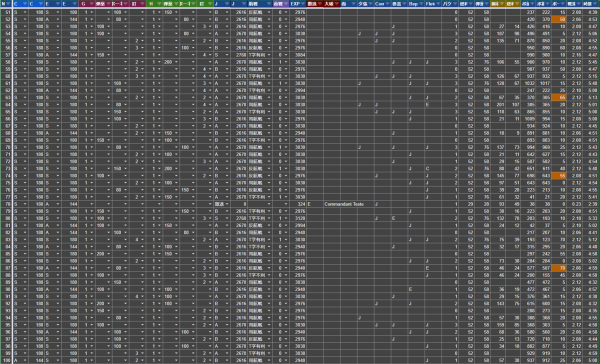
Task: Select the cell with value 1032
Action: click(x=528, y=83)
